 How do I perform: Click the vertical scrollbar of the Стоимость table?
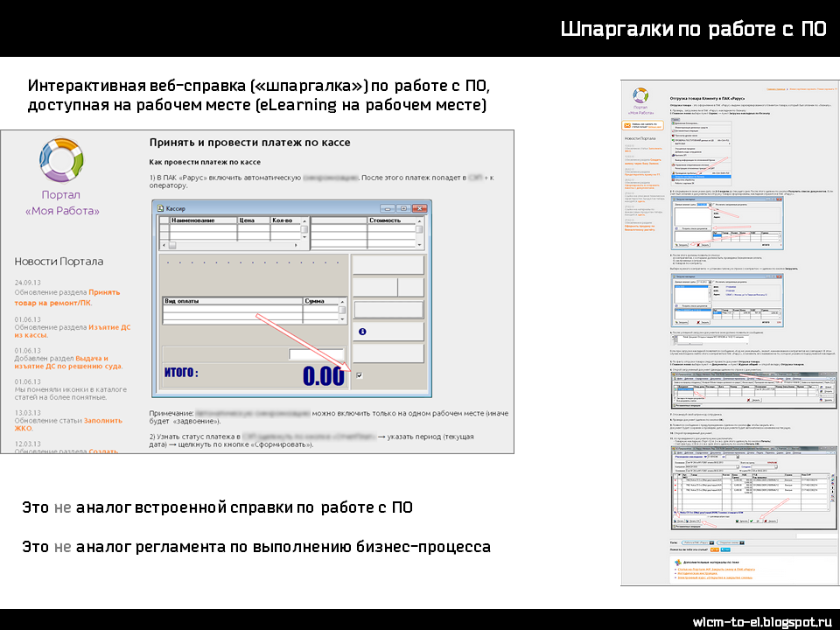(419, 233)
